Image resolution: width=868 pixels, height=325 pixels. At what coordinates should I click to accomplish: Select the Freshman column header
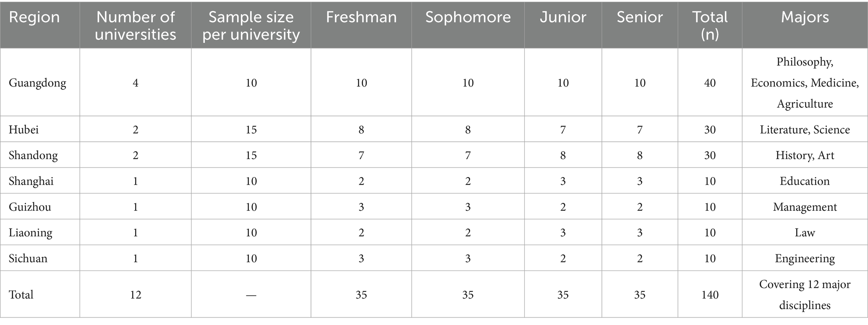pyautogui.click(x=361, y=17)
